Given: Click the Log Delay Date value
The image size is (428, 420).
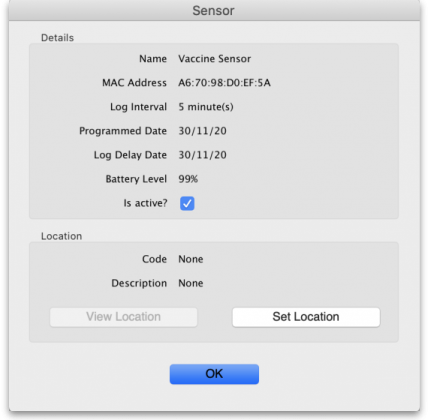Looking at the screenshot, I should [x=202, y=155].
